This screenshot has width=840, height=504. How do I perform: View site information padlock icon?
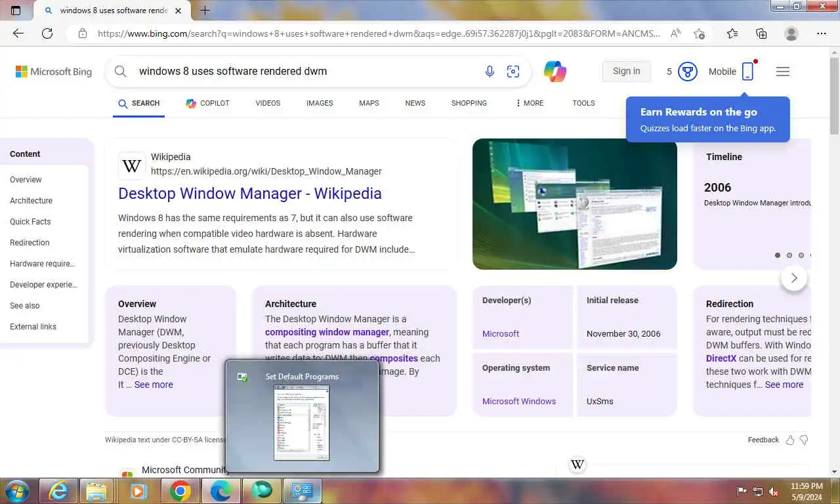(82, 33)
